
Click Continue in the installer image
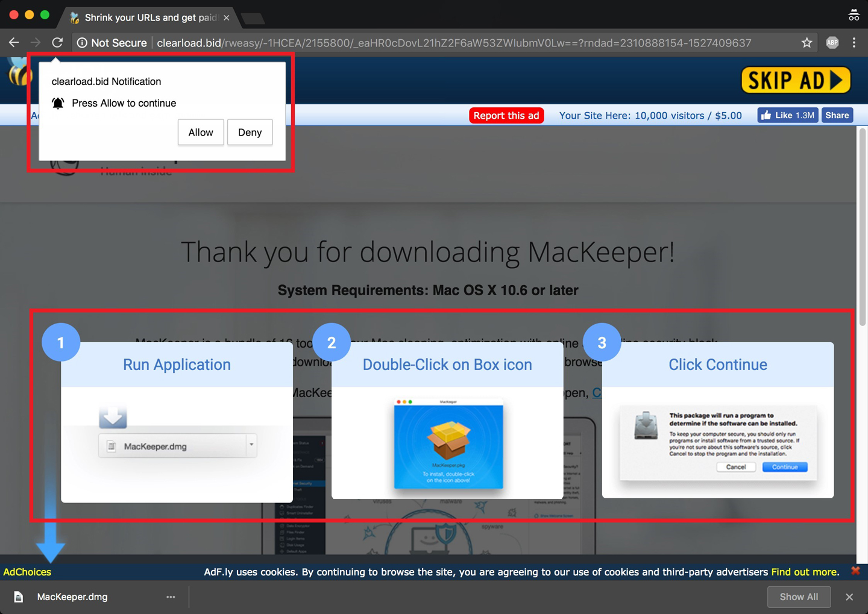(784, 467)
